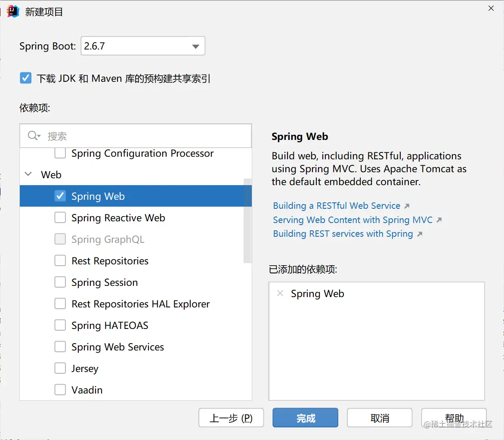This screenshot has height=440, width=504.
Task: Focus the 搜索 dependency search field
Action: pos(136,136)
